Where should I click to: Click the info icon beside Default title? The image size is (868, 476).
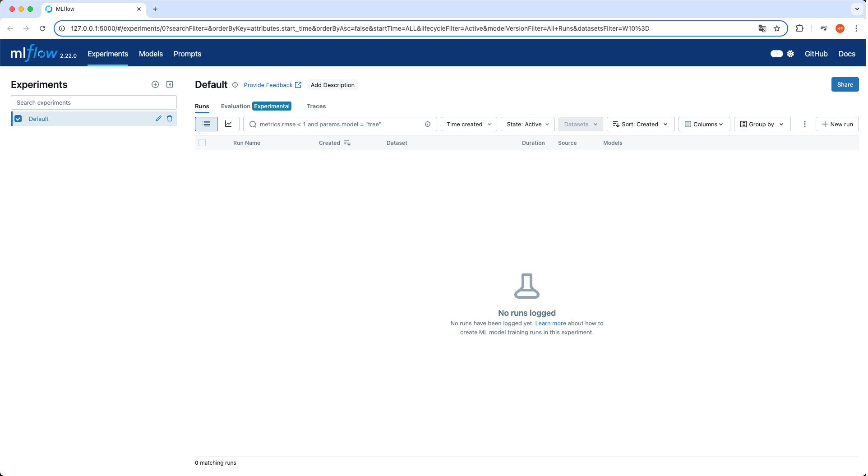pos(235,85)
